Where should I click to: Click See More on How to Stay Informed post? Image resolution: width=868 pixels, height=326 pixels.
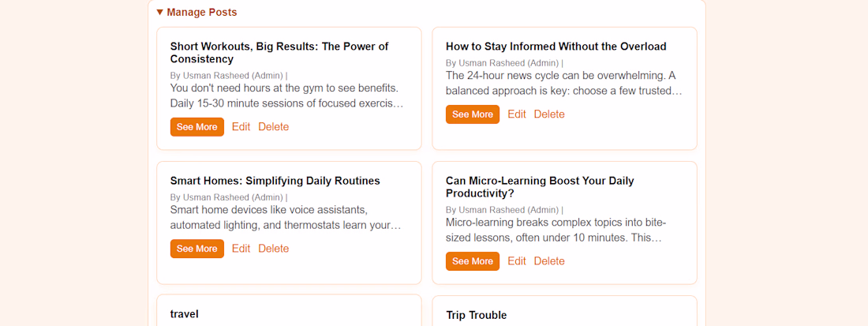[473, 114]
